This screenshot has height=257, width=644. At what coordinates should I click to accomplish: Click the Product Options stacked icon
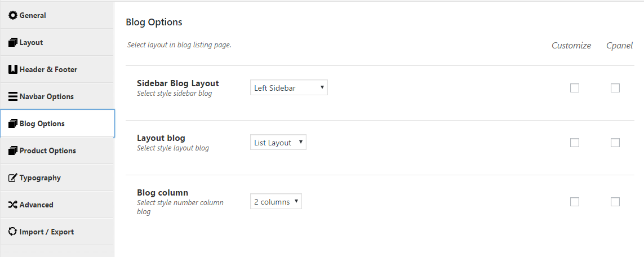click(x=13, y=150)
